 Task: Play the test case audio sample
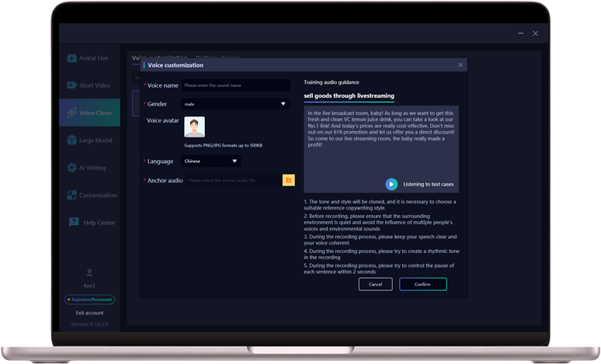[x=391, y=184]
